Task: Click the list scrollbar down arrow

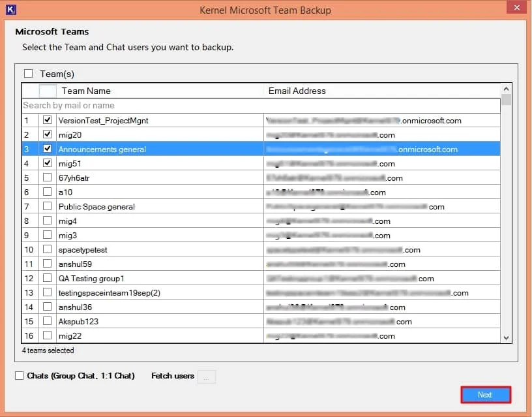Action: coord(506,337)
